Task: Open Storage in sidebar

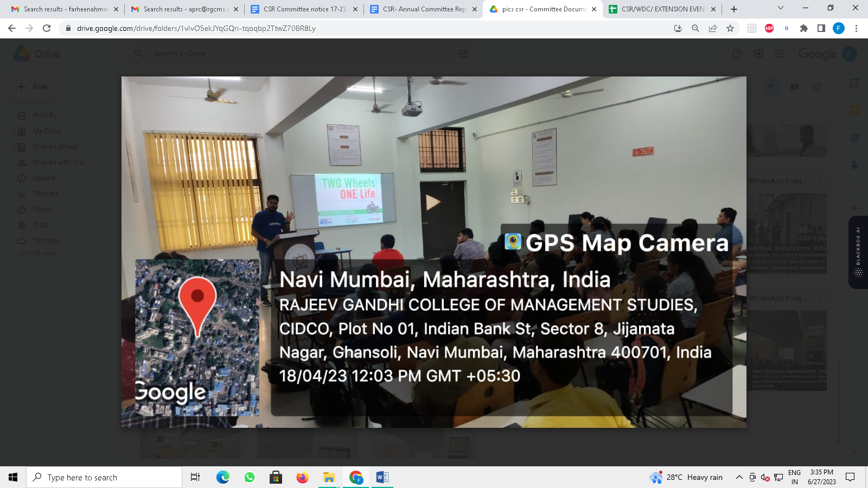Action: point(46,241)
